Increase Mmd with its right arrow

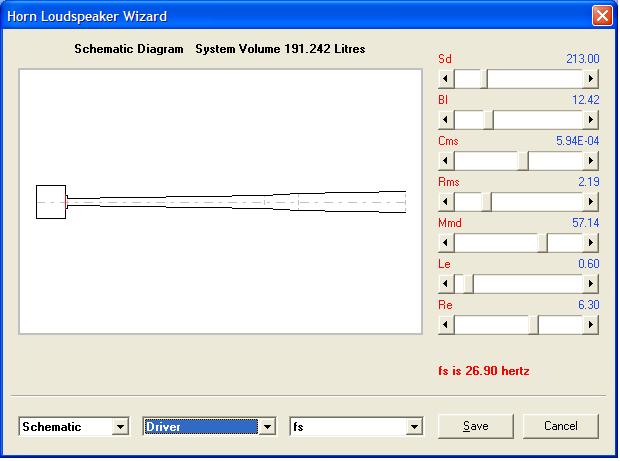[590, 243]
